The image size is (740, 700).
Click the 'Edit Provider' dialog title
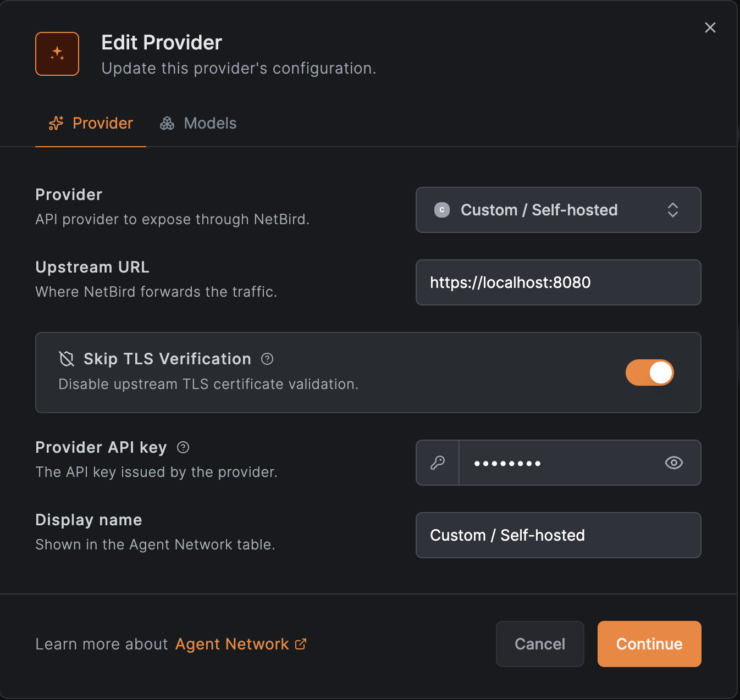[x=162, y=42]
